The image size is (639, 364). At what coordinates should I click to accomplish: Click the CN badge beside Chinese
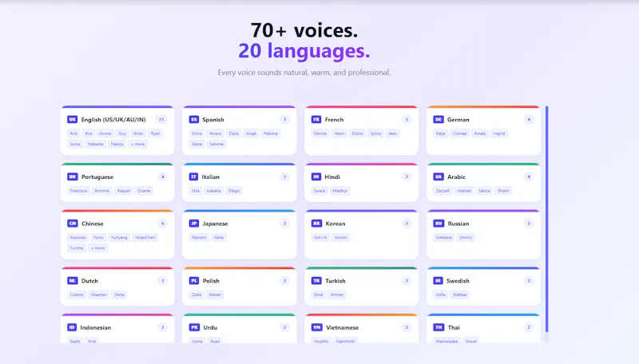coord(73,224)
